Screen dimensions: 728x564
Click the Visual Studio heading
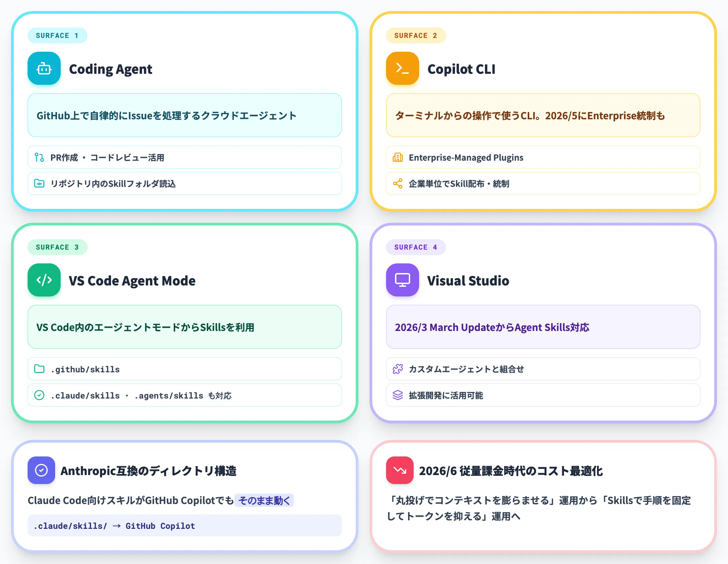tap(468, 281)
